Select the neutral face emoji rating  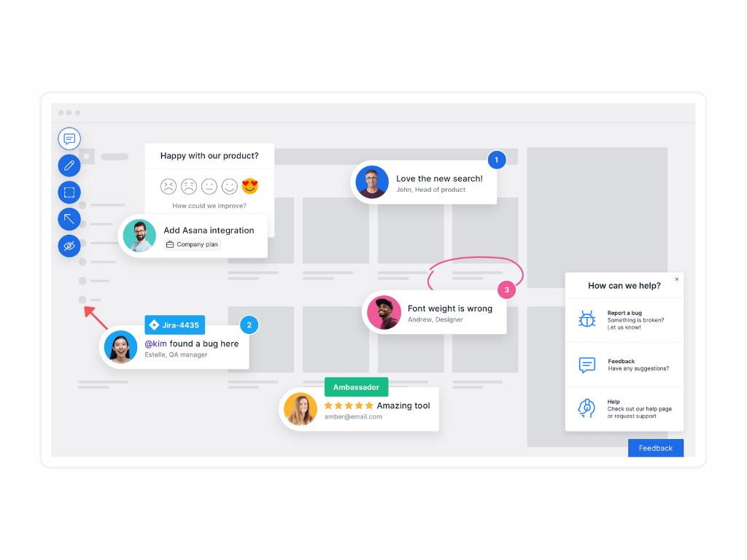tap(209, 186)
